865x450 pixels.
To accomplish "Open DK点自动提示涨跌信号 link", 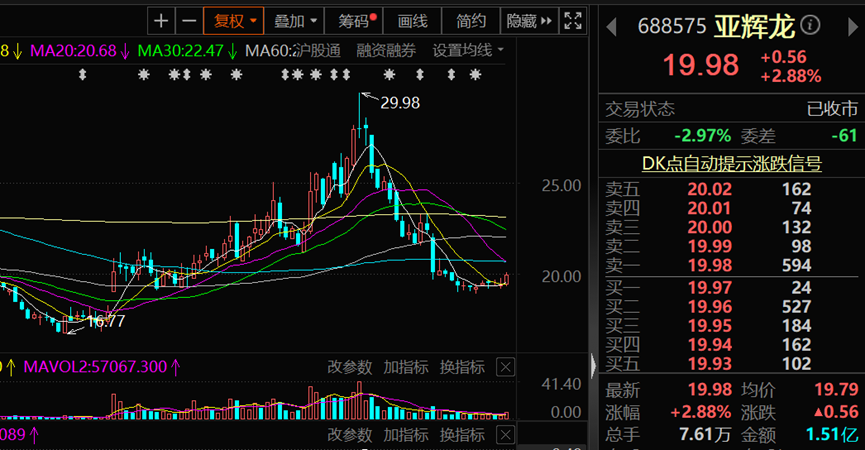I will pyautogui.click(x=731, y=164).
